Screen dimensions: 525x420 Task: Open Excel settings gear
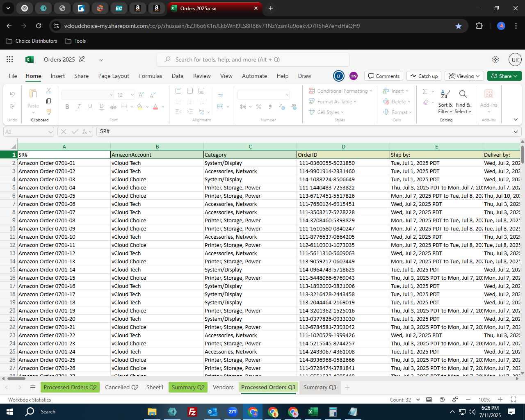tap(495, 59)
